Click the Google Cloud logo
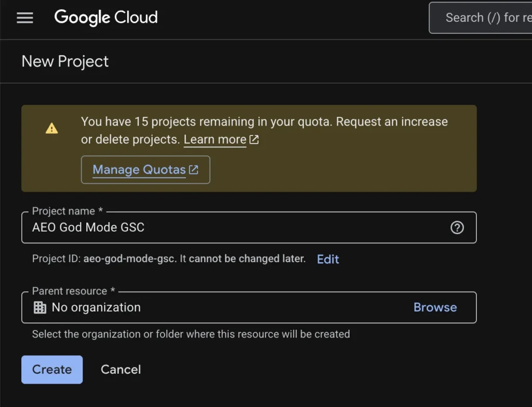The image size is (532, 407). 106,18
